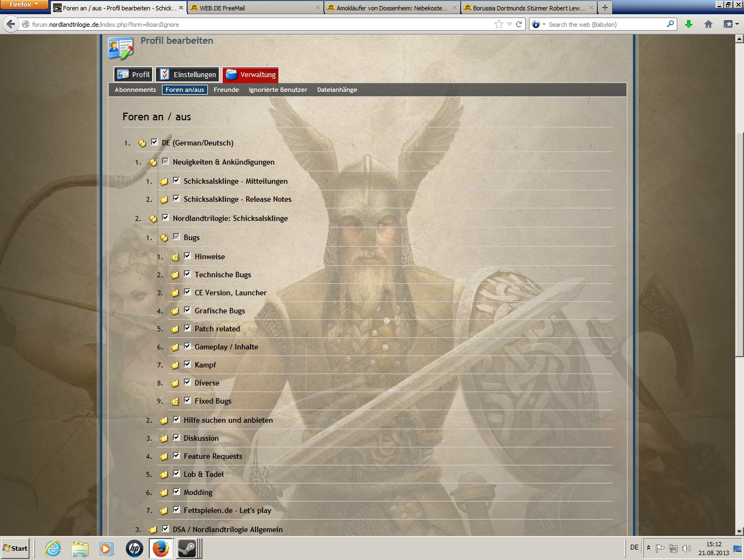
Task: Click the Foren an/aus submenu link
Action: point(185,90)
